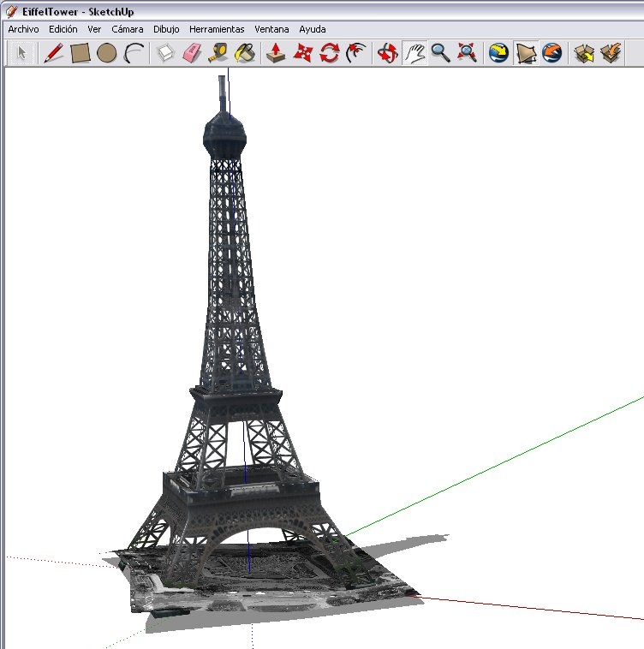Activate the Circle tool

pos(106,53)
